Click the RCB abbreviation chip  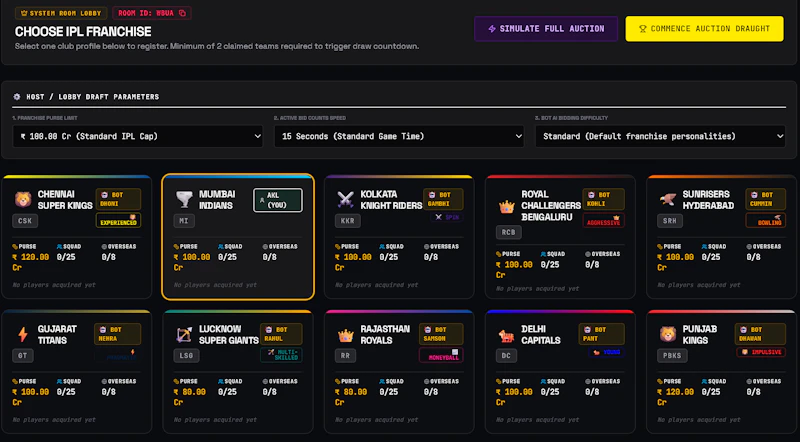(509, 232)
